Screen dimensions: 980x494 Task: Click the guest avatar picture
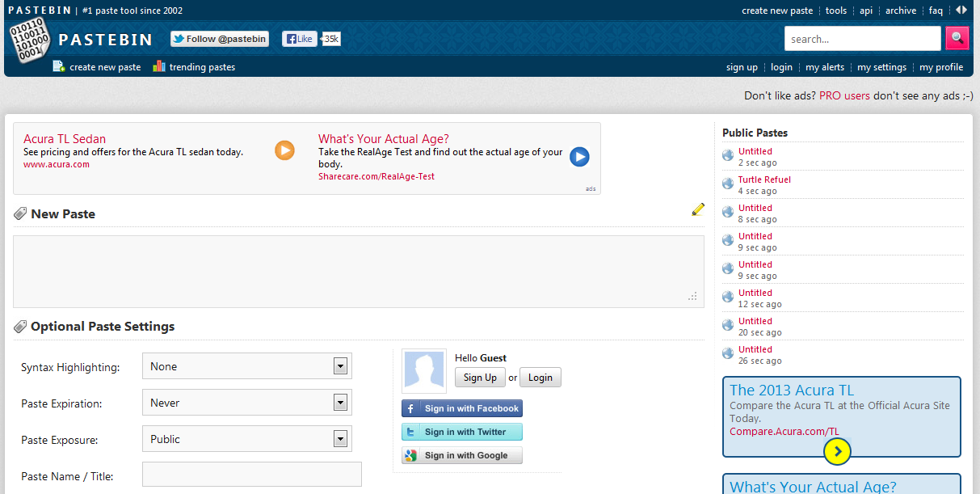(424, 371)
